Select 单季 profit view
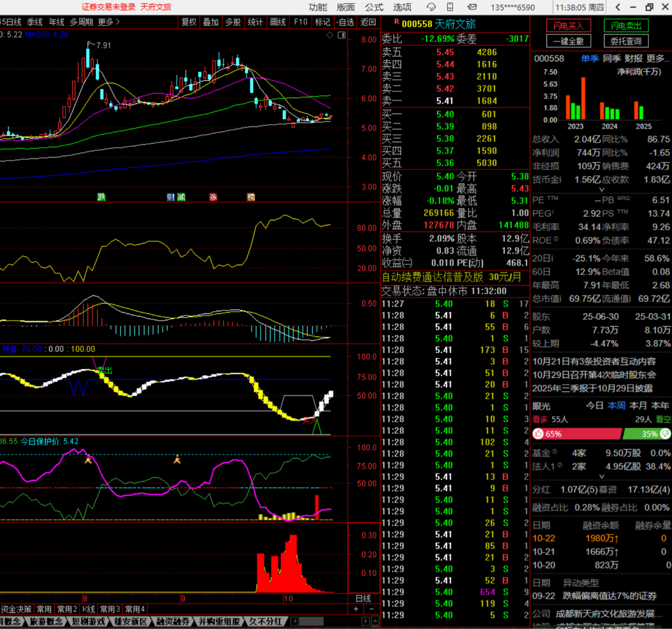The height and width of the screenshot is (629, 672). (590, 58)
